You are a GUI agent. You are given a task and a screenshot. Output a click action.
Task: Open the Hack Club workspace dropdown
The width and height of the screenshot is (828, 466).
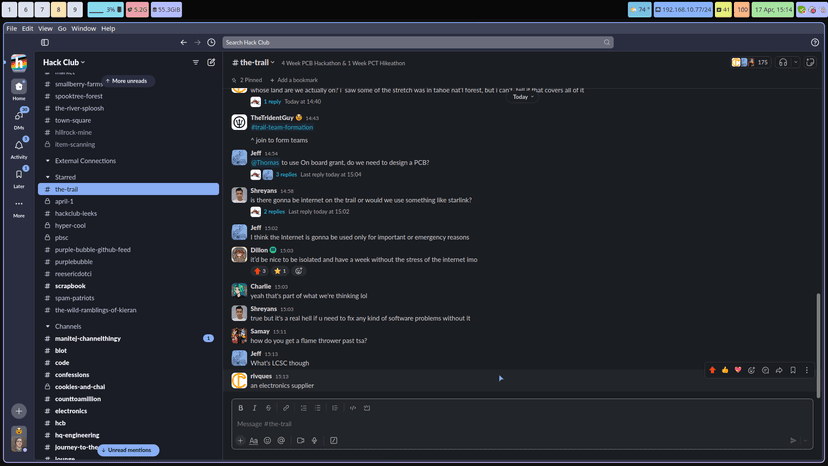click(x=64, y=62)
